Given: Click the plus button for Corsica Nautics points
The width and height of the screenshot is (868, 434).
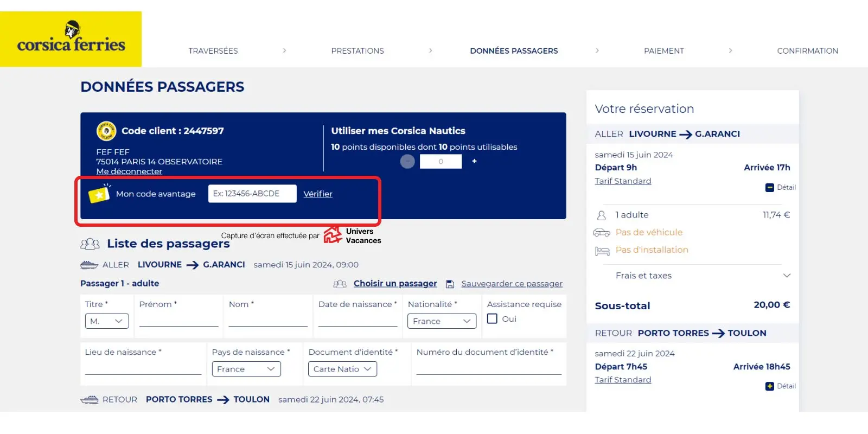Looking at the screenshot, I should click(x=474, y=161).
